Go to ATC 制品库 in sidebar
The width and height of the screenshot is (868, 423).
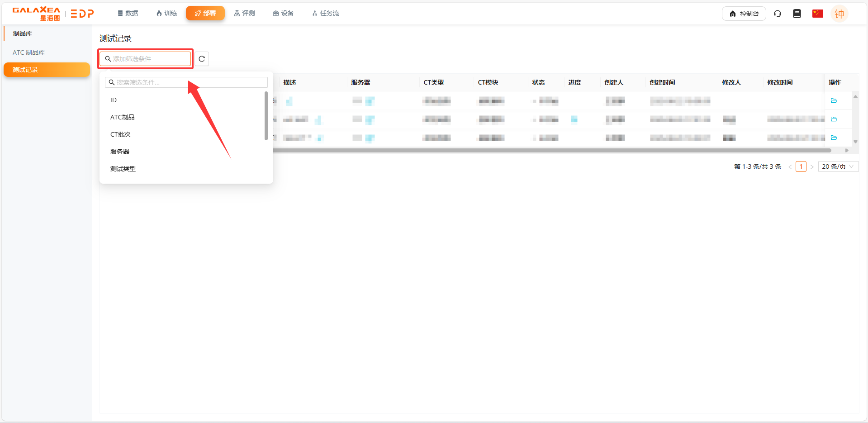pyautogui.click(x=29, y=52)
